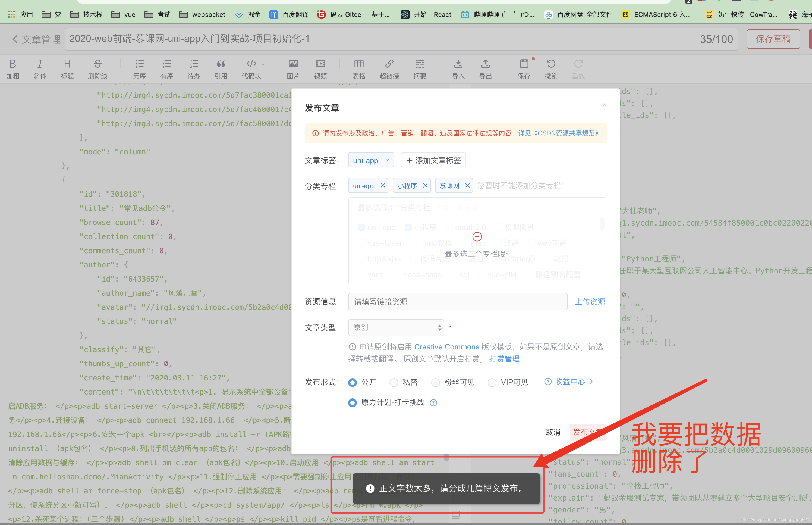Viewport: 812px width, 525px height.
Task: Select the 公开 publish option
Action: click(353, 383)
